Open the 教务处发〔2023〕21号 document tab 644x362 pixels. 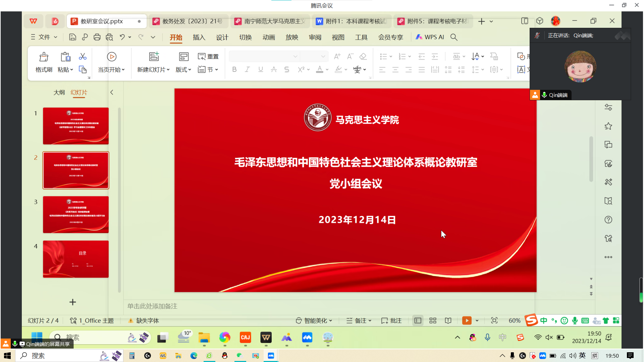(x=189, y=21)
